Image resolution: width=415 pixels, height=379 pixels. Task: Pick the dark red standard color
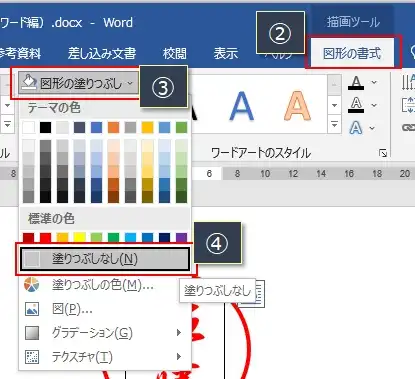(29, 237)
